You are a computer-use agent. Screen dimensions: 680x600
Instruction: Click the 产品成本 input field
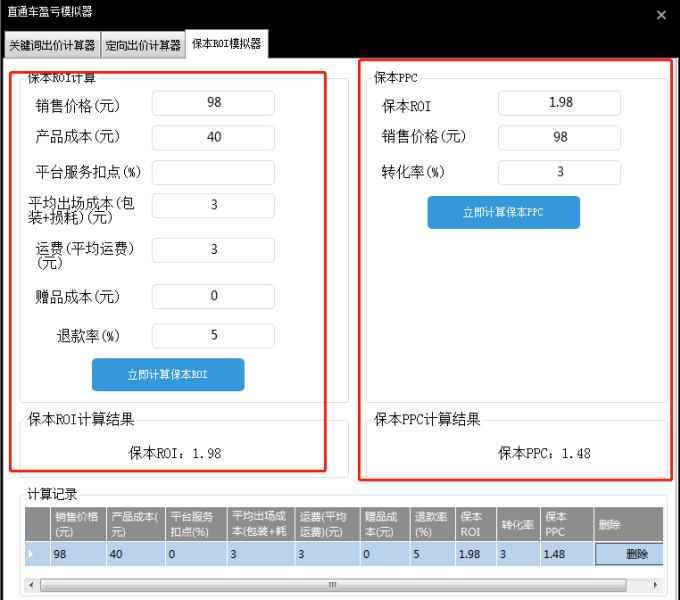click(213, 138)
